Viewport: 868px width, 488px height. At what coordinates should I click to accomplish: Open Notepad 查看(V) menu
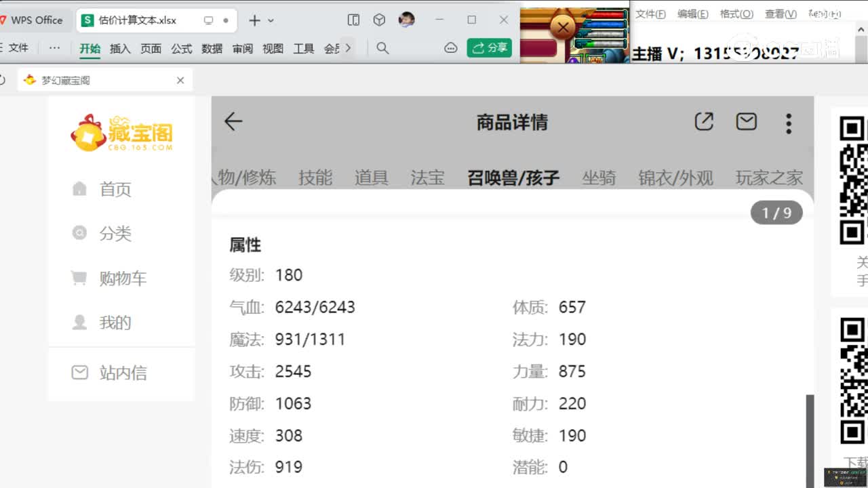[781, 14]
